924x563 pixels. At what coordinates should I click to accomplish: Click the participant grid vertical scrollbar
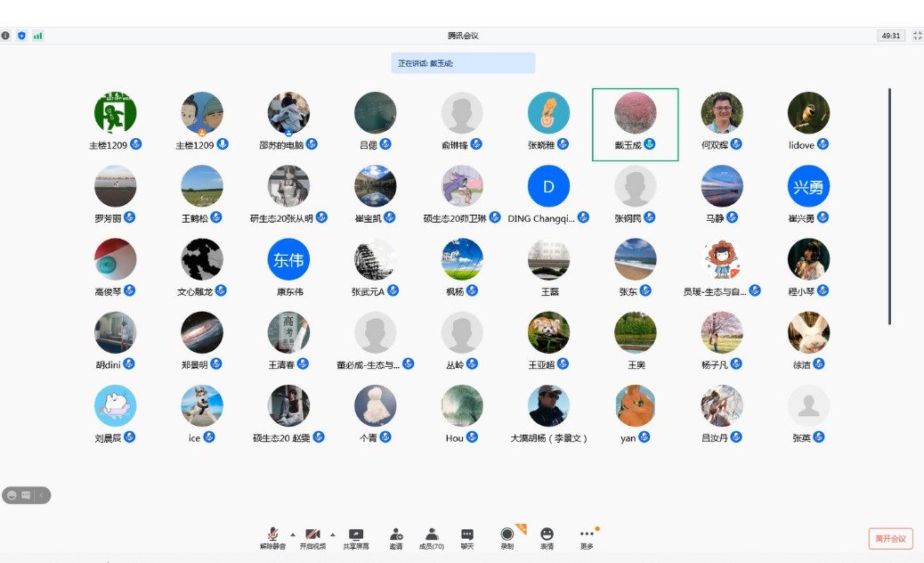point(889,205)
